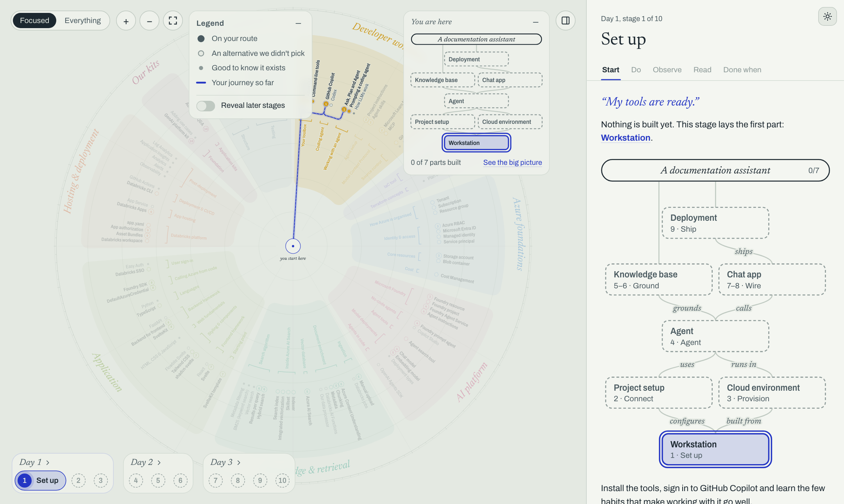Zoom in with the plus button
This screenshot has width=844, height=504.
(x=126, y=21)
